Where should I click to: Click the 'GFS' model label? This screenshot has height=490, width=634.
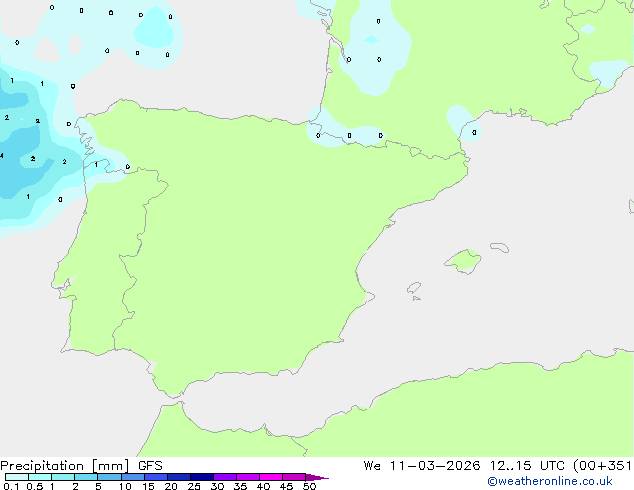(x=150, y=466)
